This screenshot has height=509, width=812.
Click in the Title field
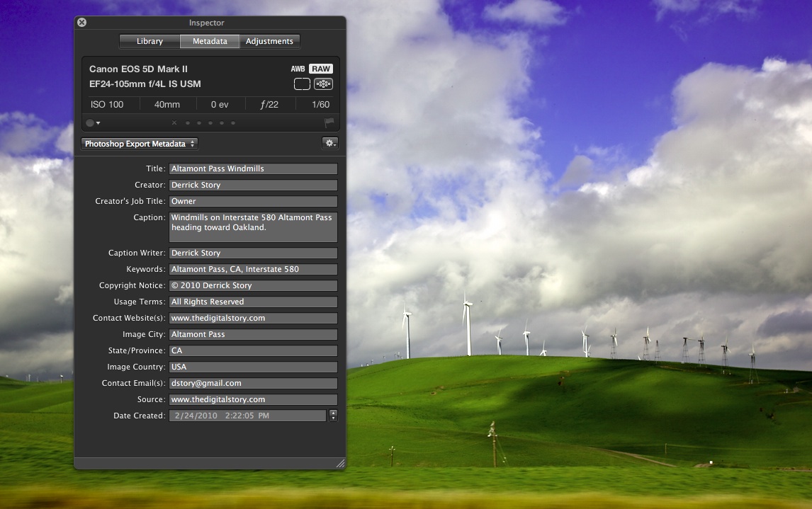(253, 168)
